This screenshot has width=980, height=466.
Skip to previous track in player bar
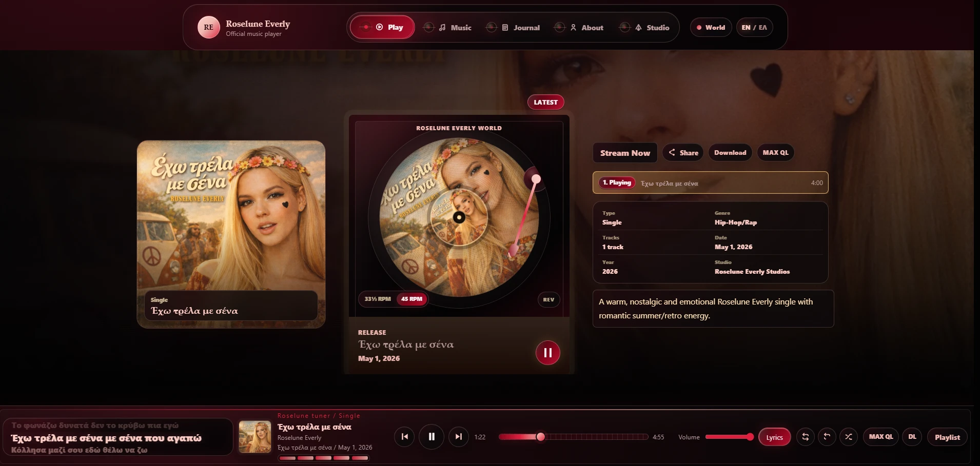pos(404,437)
